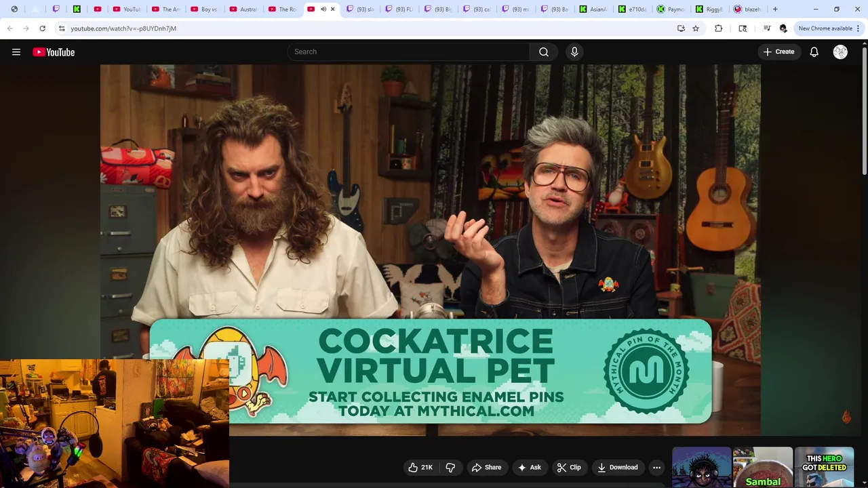Screen dimensions: 868x488
Task: Switch to the 'AsianA' Kick tab
Action: click(595, 9)
